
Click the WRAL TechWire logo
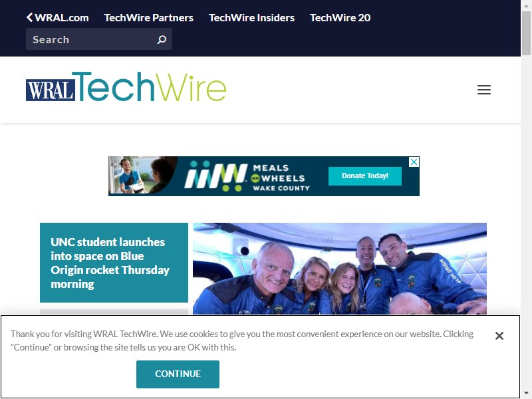(x=126, y=86)
